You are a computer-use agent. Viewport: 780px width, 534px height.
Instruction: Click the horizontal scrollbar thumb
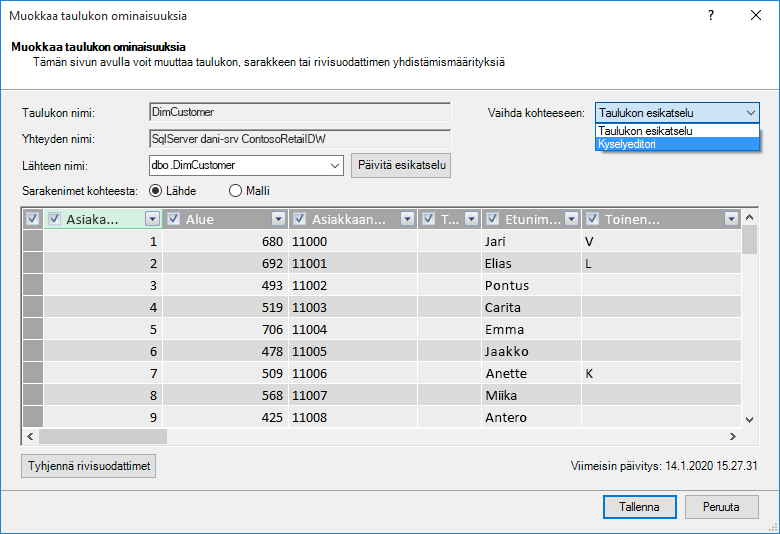tap(103, 436)
